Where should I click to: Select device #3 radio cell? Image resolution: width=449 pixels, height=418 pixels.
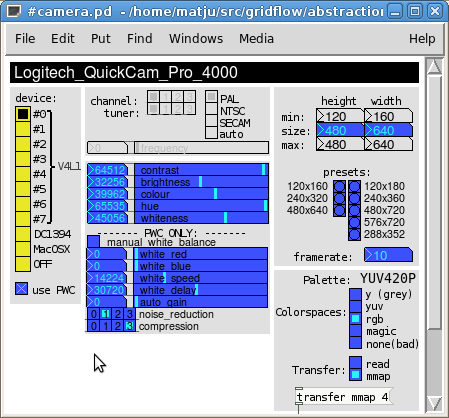pyautogui.click(x=23, y=159)
